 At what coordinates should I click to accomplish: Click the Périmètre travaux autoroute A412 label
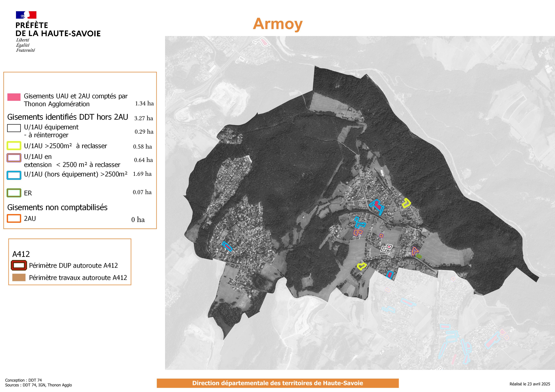click(78, 278)
